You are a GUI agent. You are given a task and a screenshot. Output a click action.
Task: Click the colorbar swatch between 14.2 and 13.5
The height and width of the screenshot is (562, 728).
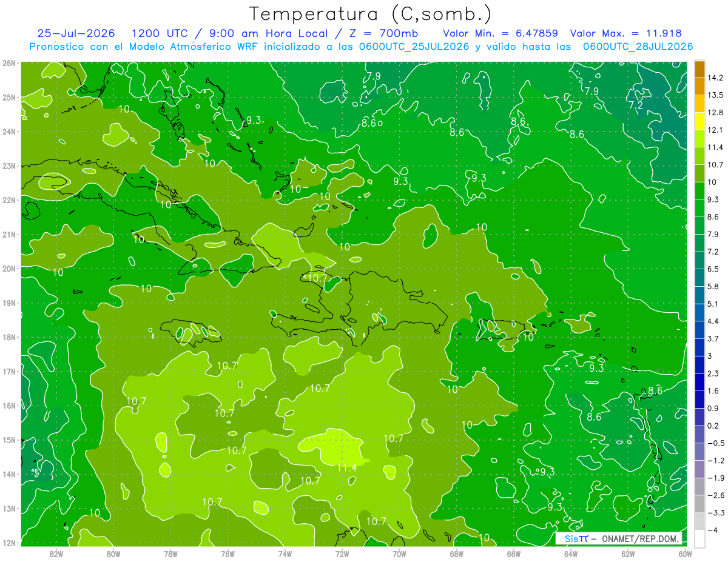[699, 86]
